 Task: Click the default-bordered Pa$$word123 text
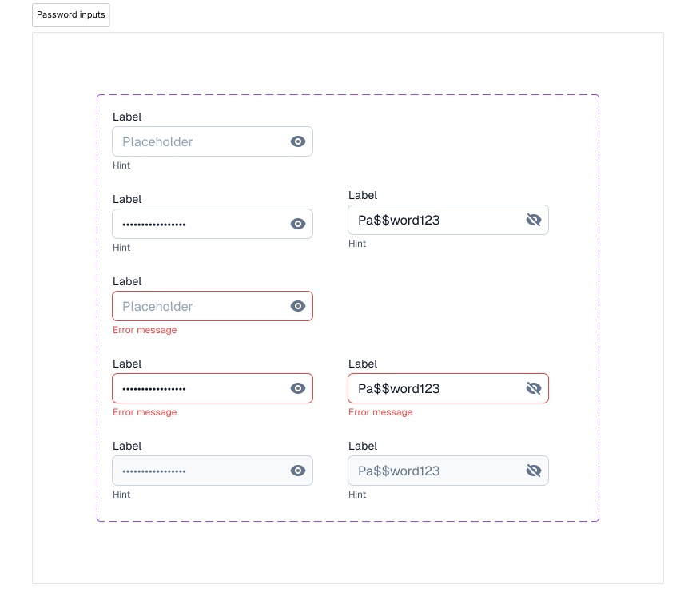399,221
